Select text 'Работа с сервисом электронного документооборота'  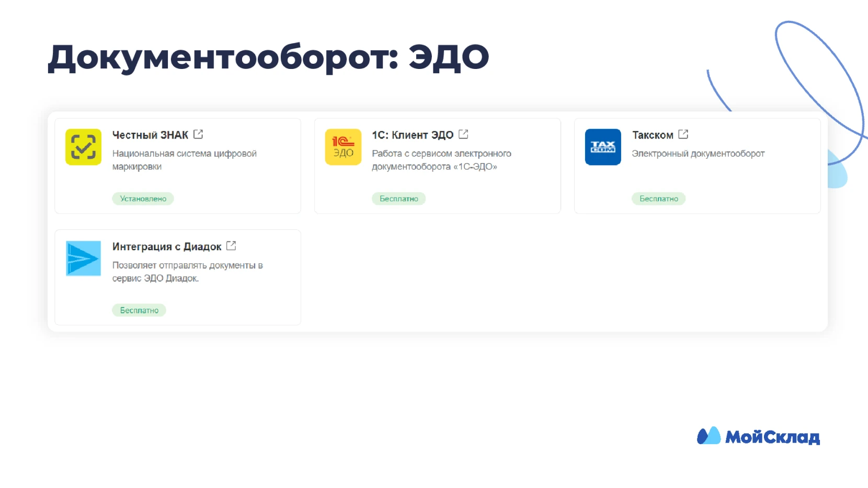(441, 160)
